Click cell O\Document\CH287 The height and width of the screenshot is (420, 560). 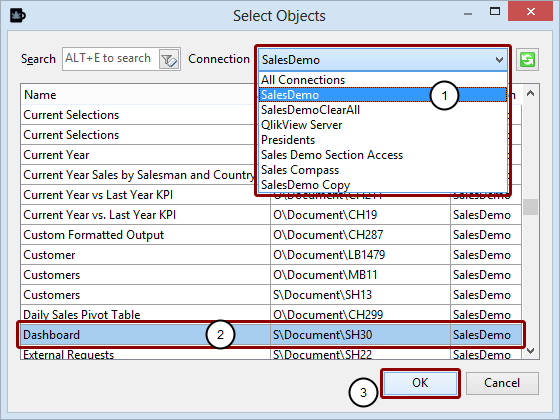360,235
